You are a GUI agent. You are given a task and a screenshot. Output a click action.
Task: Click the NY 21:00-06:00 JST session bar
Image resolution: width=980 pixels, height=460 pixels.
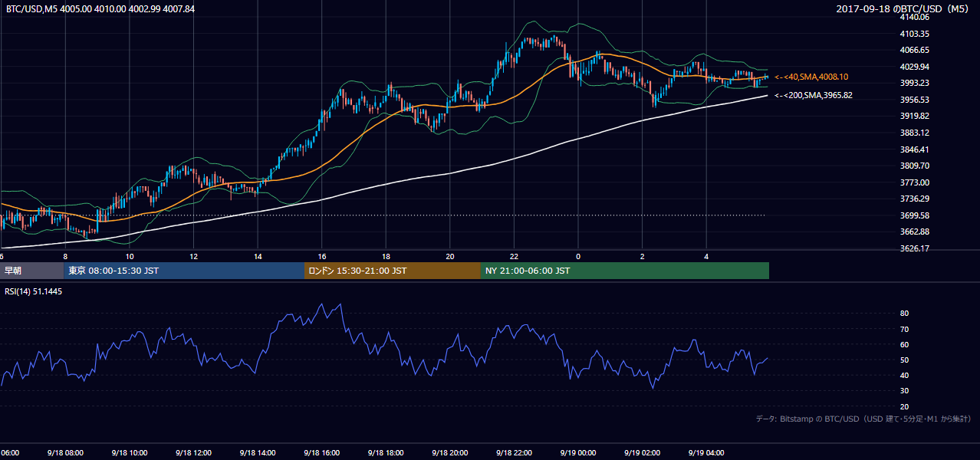click(x=625, y=271)
